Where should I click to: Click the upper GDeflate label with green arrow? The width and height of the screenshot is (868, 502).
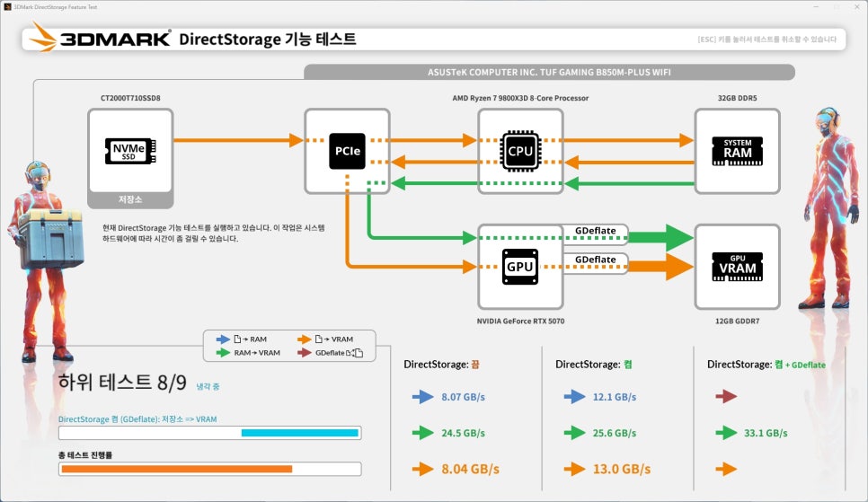point(595,231)
